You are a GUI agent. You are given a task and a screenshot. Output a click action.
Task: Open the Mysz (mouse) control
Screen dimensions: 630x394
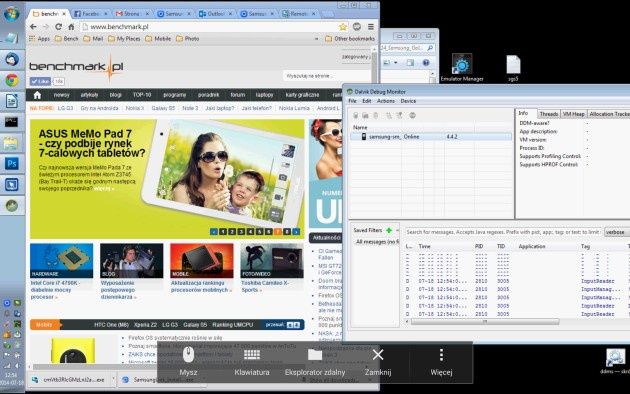(x=188, y=361)
